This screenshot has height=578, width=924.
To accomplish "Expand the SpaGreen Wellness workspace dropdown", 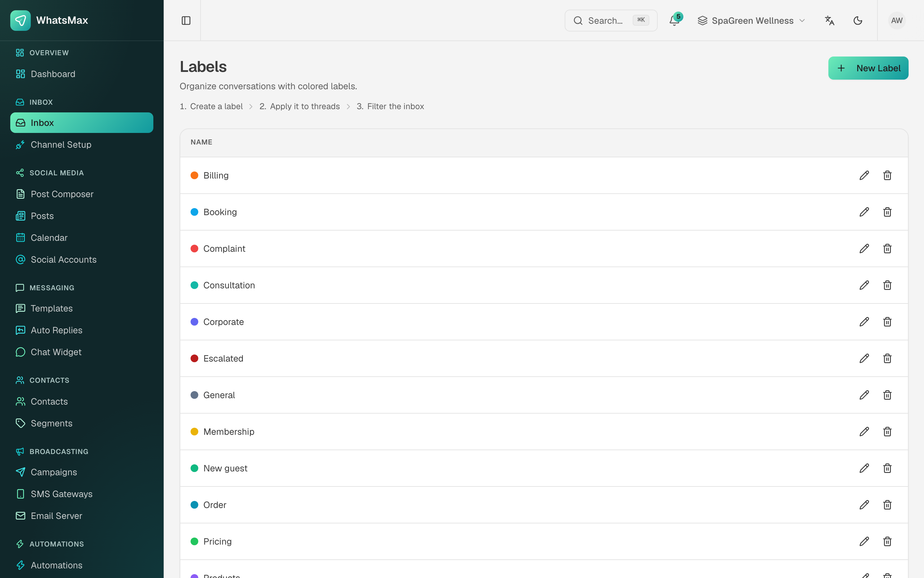I will point(751,21).
